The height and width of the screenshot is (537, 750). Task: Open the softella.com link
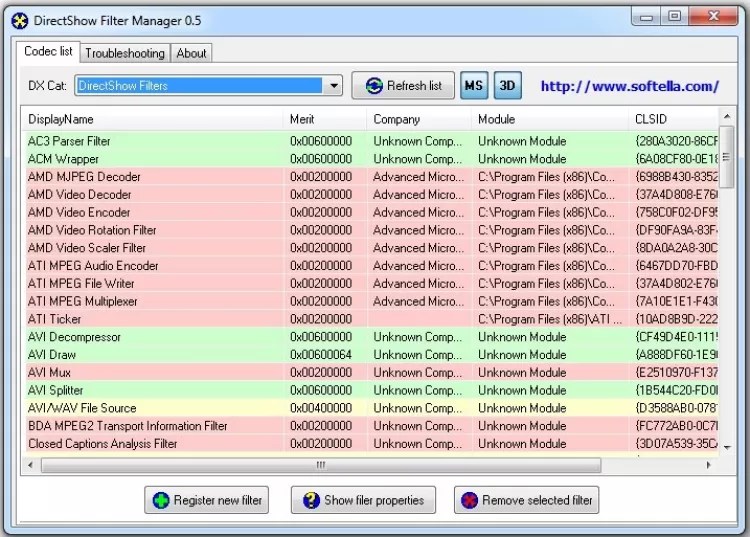pos(629,86)
